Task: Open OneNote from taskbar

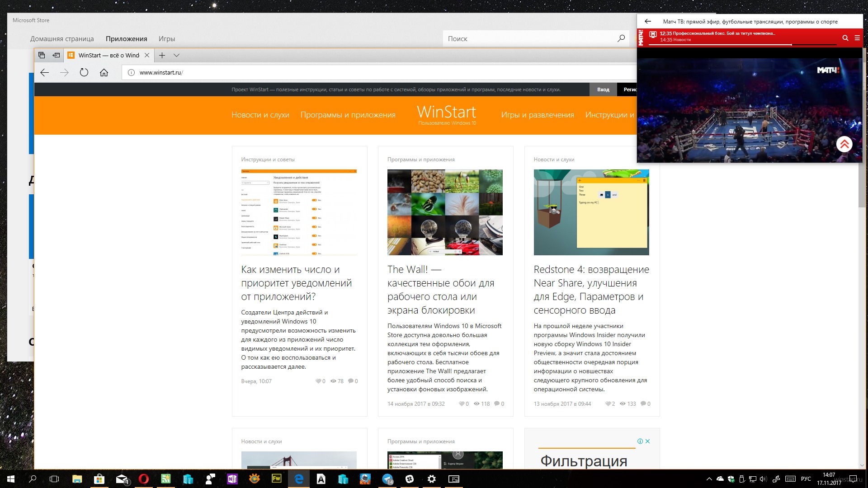Action: 232,479
